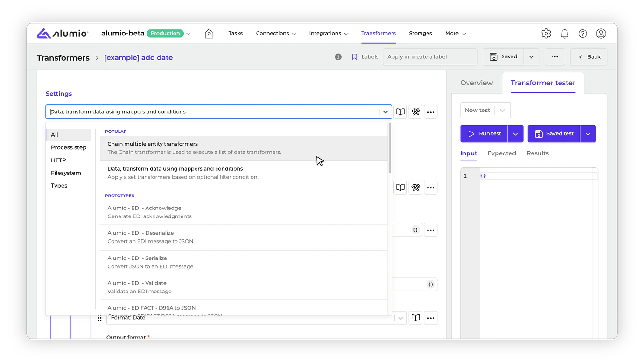
Task: Open the Connections menu
Action: [276, 34]
